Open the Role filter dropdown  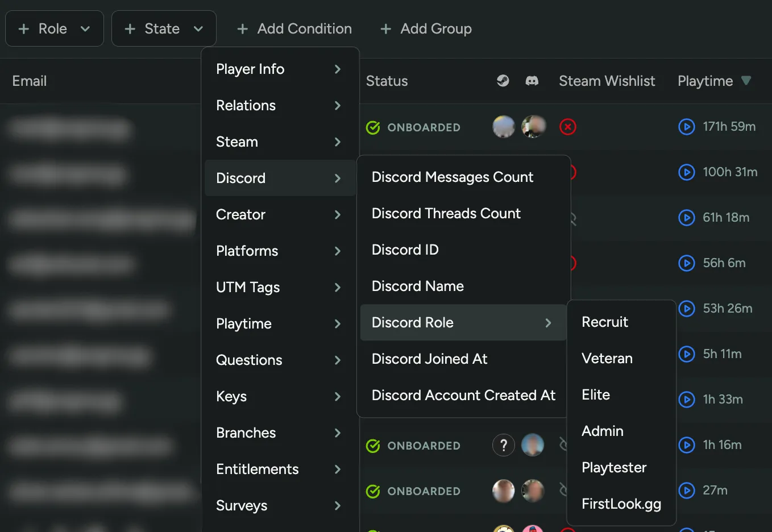[54, 28]
